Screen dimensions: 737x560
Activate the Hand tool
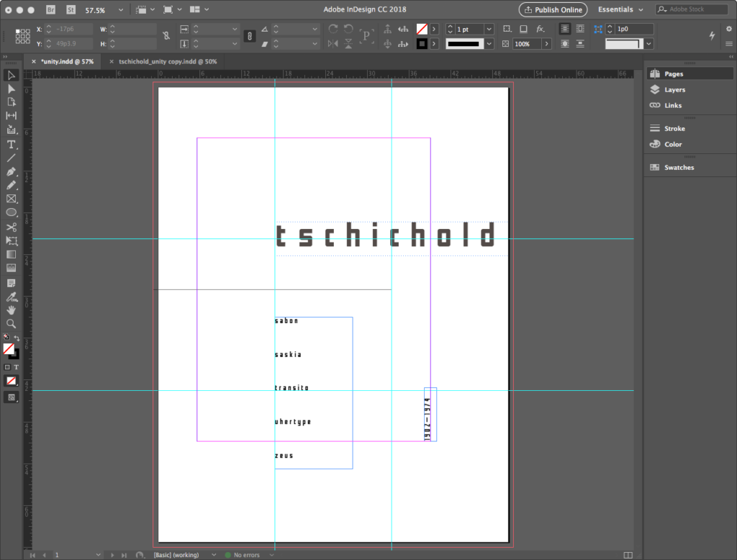pos(11,310)
